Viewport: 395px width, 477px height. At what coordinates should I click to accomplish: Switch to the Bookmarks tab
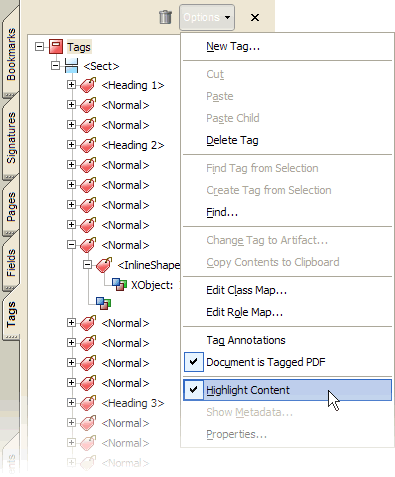point(11,54)
